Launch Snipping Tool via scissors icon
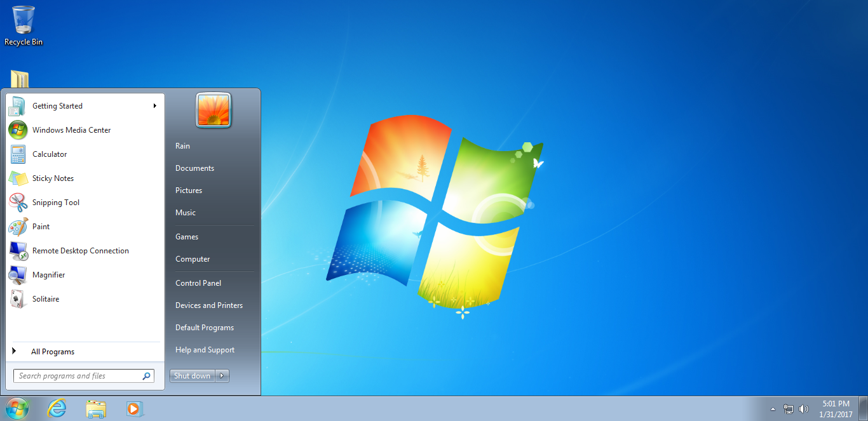The height and width of the screenshot is (421, 868). point(18,203)
